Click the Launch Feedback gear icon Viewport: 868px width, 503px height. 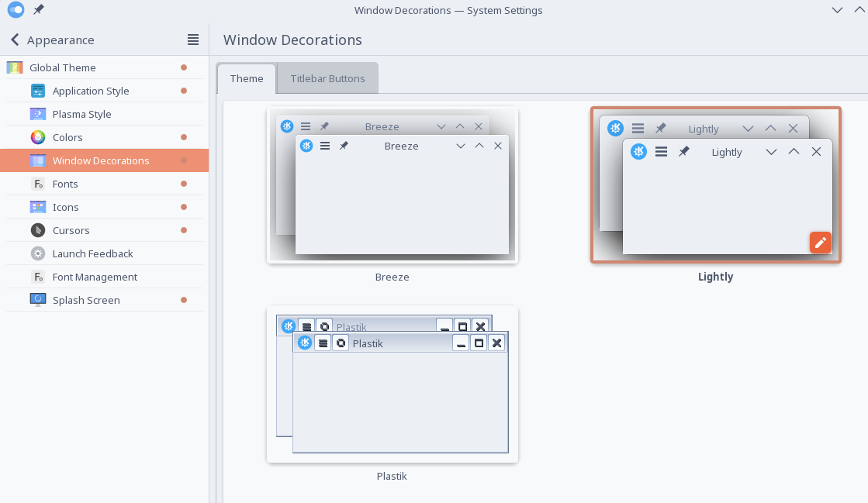coord(38,253)
